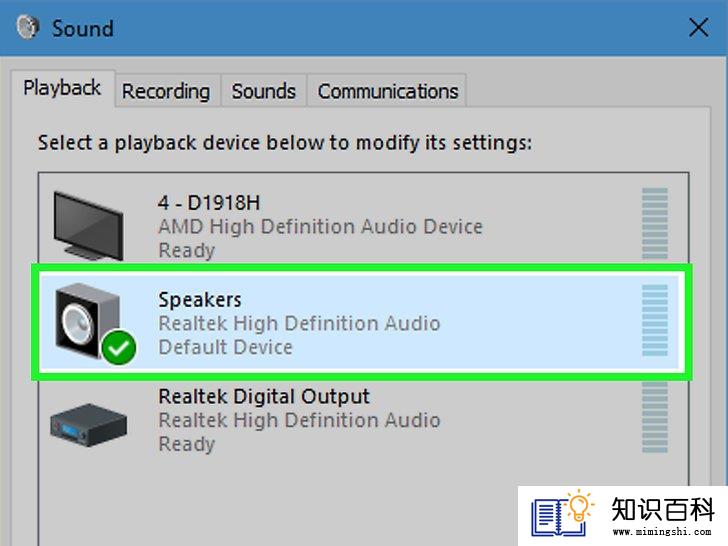Screen dimensions: 728x546
Task: Click the lightbulb book logo icon
Action: coord(562,514)
